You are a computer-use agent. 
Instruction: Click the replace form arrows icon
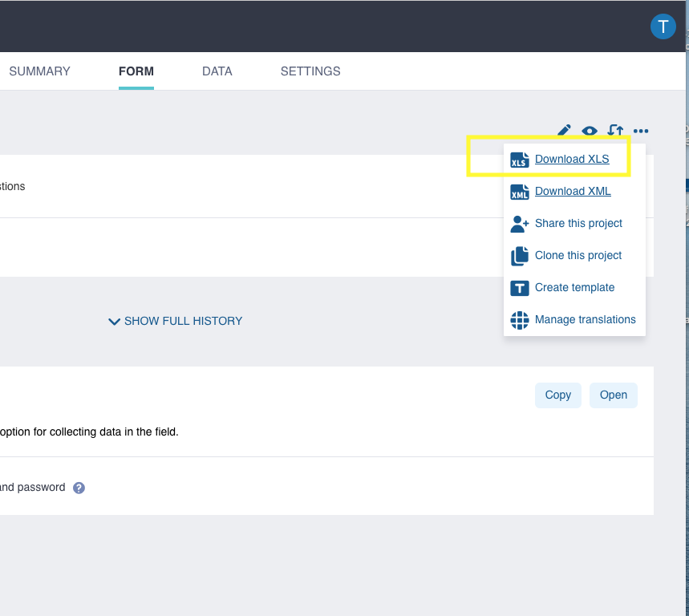(x=615, y=131)
